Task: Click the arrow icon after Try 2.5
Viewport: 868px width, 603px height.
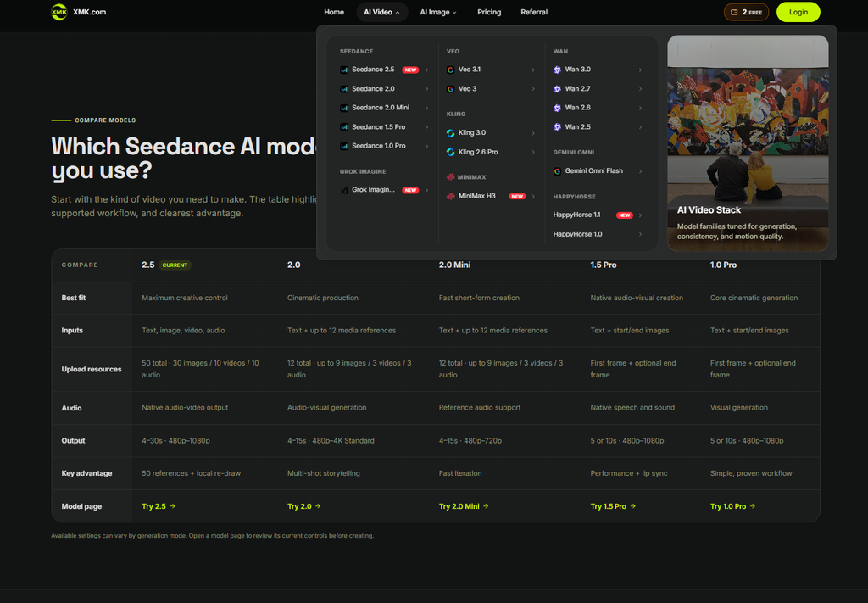Action: (x=173, y=506)
